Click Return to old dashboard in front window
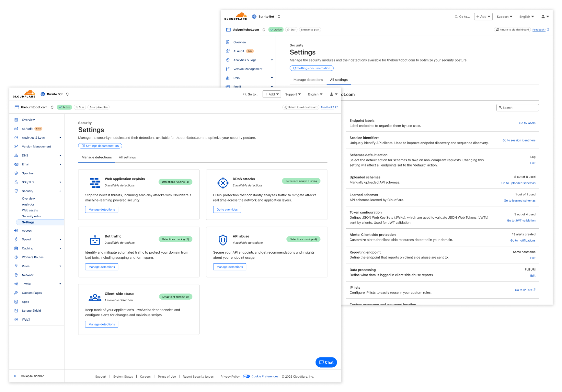Image resolution: width=562 pixels, height=392 pixels. (x=301, y=107)
